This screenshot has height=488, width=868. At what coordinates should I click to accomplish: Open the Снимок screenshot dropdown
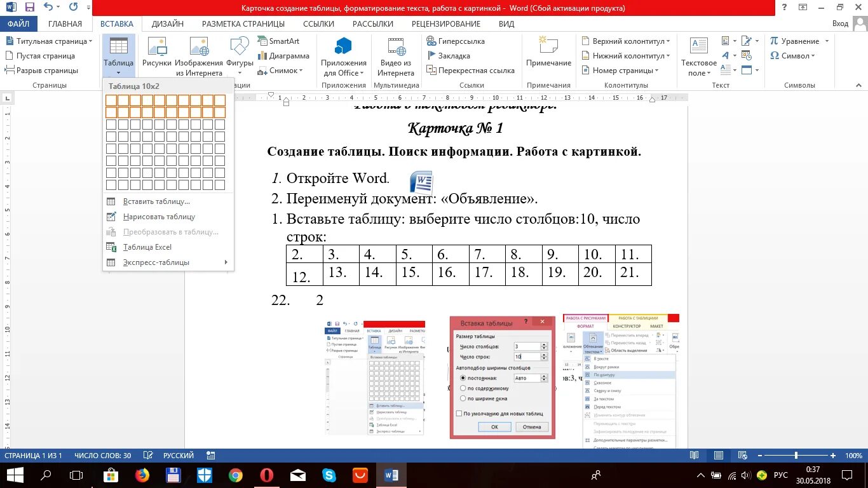tap(281, 71)
